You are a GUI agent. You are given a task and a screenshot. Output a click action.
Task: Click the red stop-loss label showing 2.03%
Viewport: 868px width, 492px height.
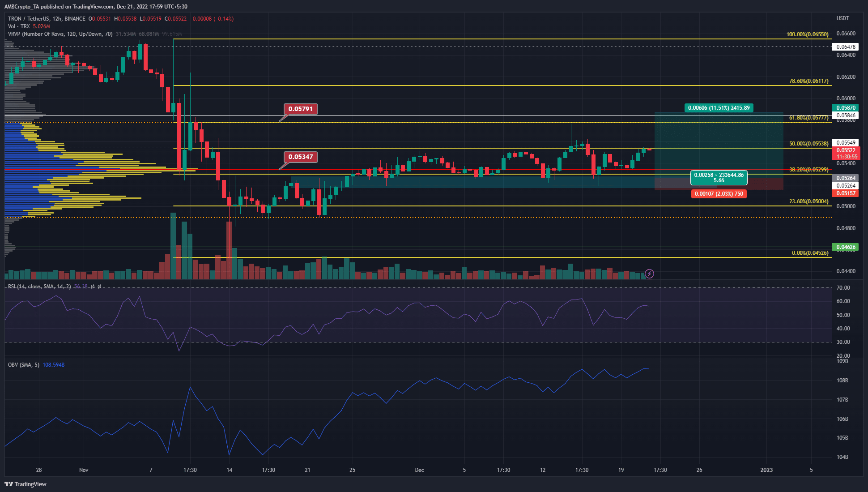719,194
